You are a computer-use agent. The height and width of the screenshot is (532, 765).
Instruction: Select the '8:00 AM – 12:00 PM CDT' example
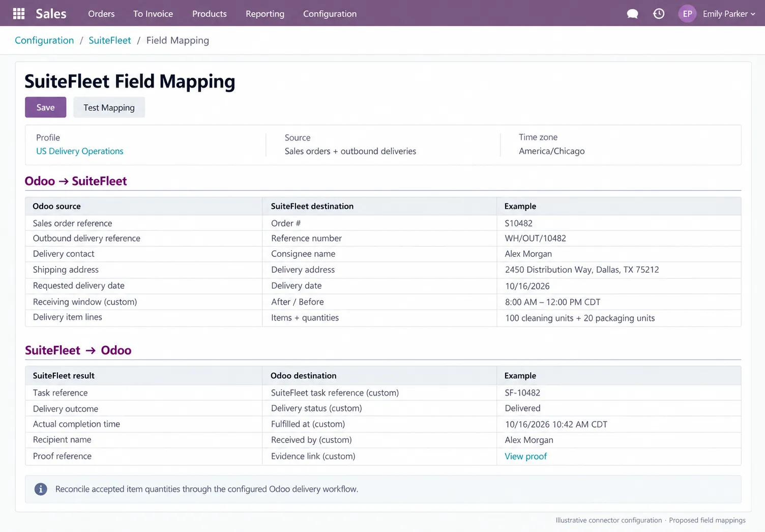click(552, 302)
